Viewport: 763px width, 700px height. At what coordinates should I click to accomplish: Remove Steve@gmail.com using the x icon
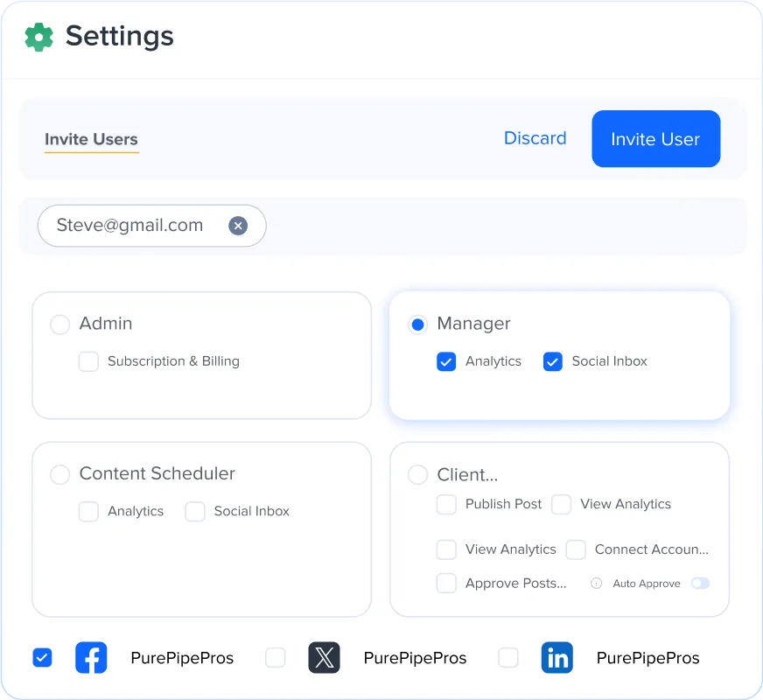pyautogui.click(x=238, y=226)
